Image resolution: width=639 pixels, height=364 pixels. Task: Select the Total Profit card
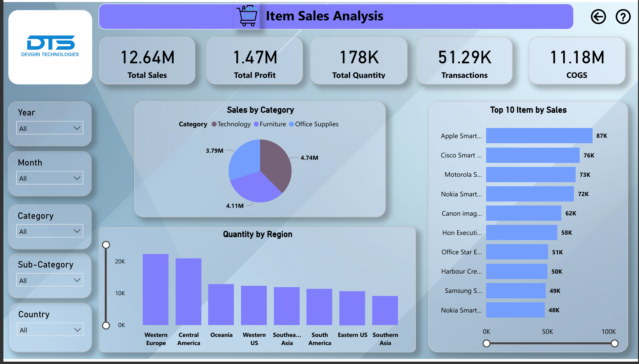(x=255, y=61)
